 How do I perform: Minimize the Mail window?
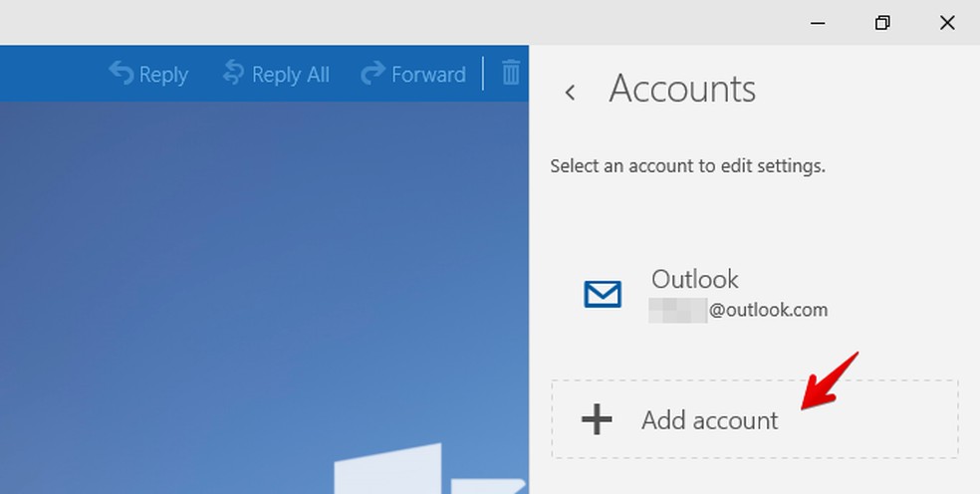point(817,22)
